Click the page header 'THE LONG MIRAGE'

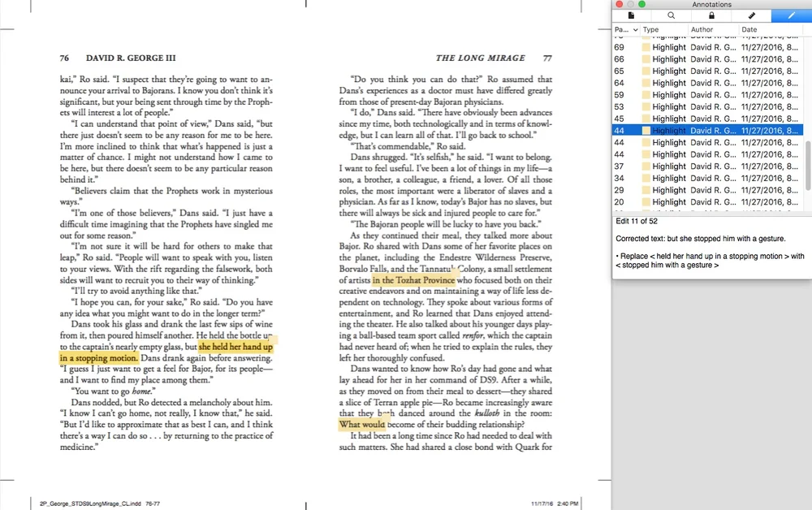pos(481,58)
